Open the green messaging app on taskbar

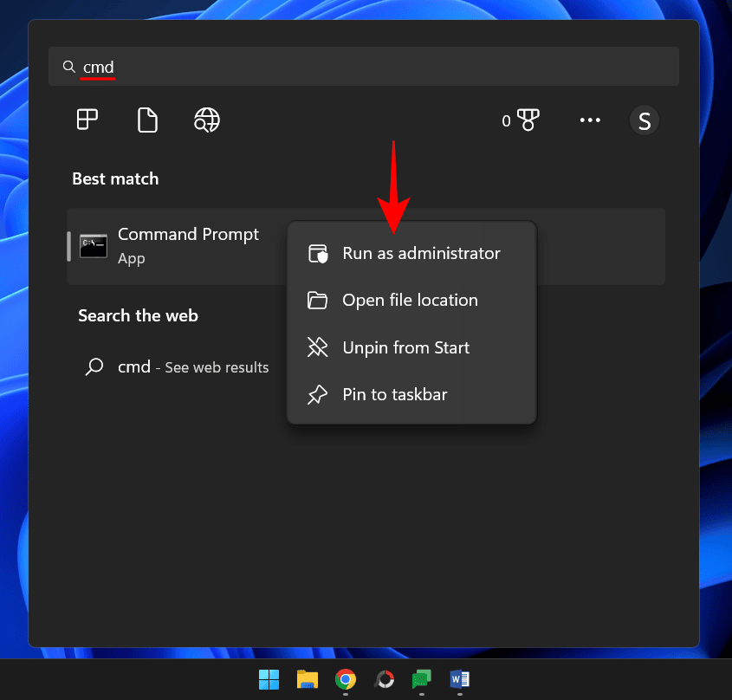(x=421, y=680)
